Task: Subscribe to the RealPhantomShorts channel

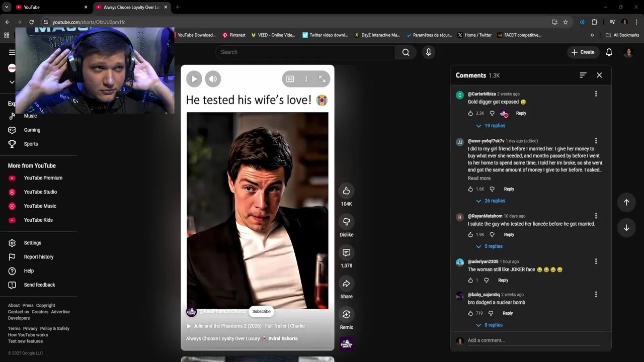Action: (x=261, y=311)
